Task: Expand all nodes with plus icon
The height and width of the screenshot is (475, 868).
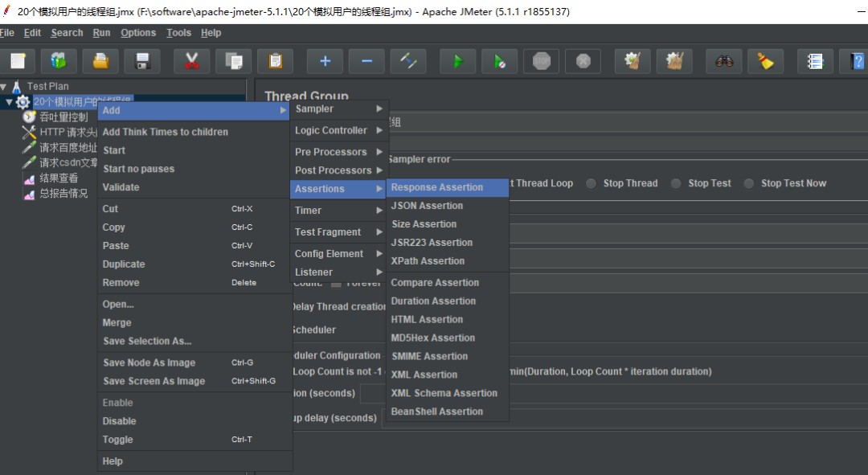Action: click(x=325, y=61)
